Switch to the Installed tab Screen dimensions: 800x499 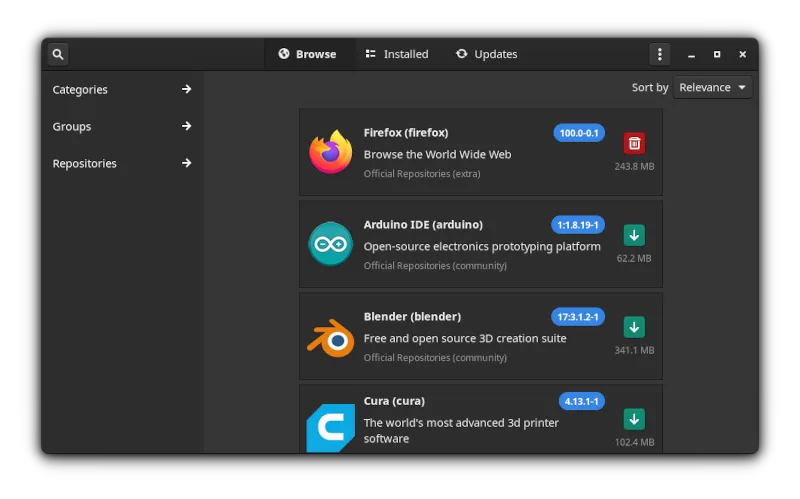397,54
